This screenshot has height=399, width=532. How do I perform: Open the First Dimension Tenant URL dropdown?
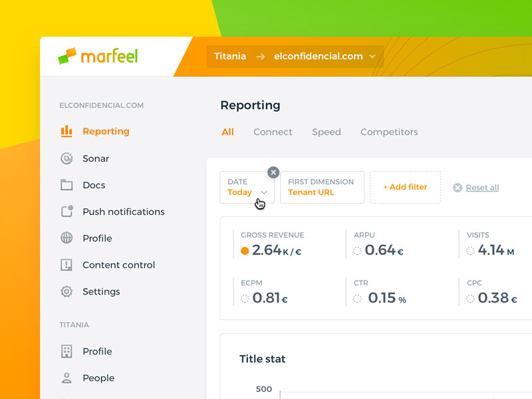[x=322, y=188]
